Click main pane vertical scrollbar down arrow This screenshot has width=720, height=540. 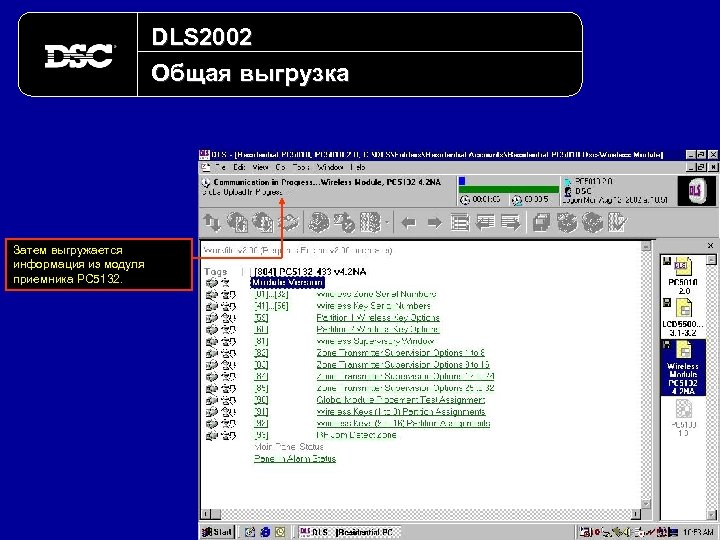pyautogui.click(x=646, y=504)
